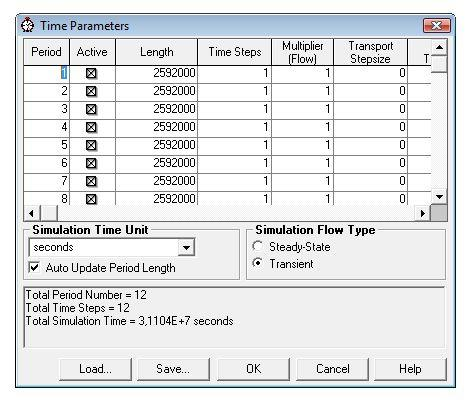Toggle Active checkbox for period 5
This screenshot has height=402, width=473.
click(x=91, y=145)
